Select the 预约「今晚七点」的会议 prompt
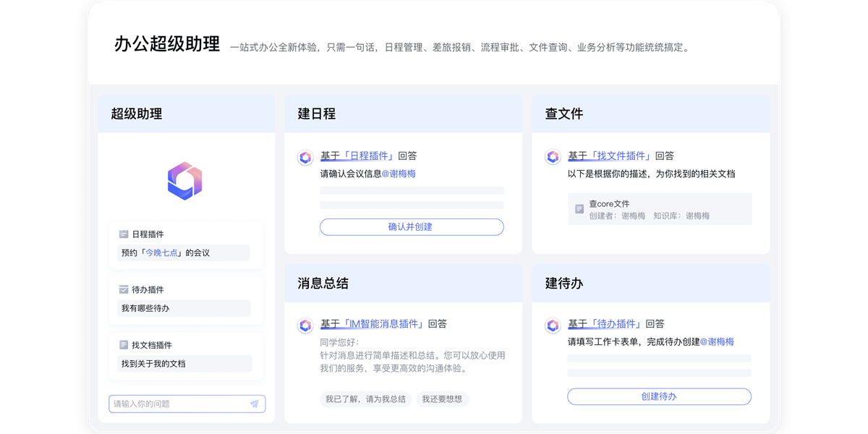 184,253
